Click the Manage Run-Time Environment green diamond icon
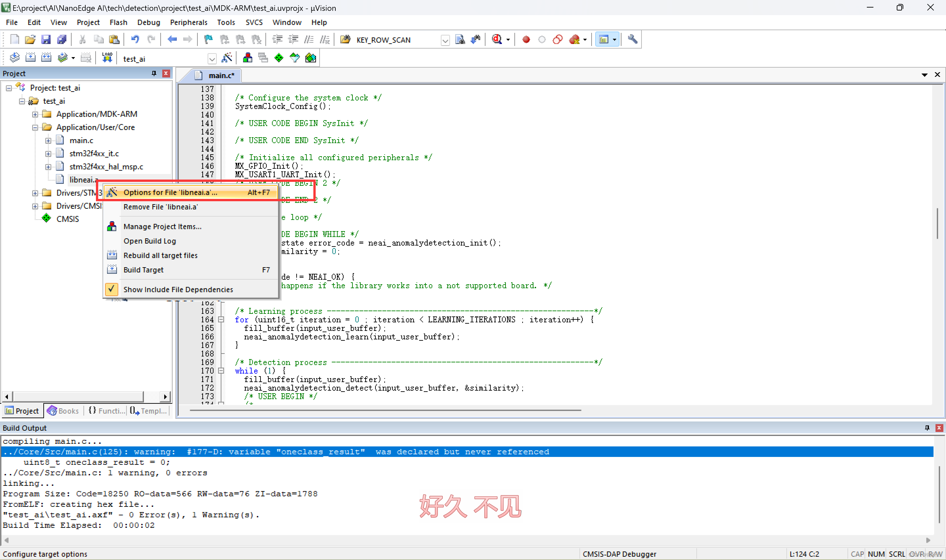This screenshot has width=946, height=560. pos(279,58)
